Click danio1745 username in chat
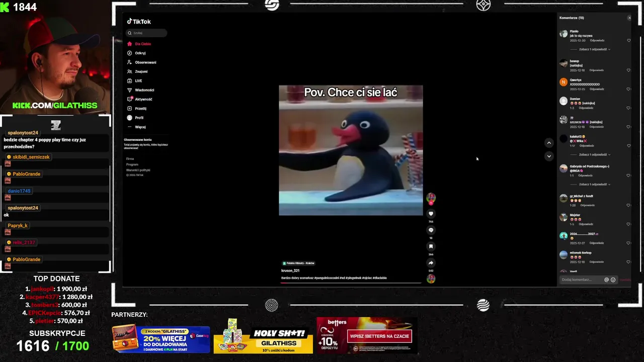Screen dimensions: 644x362 (x=19, y=191)
